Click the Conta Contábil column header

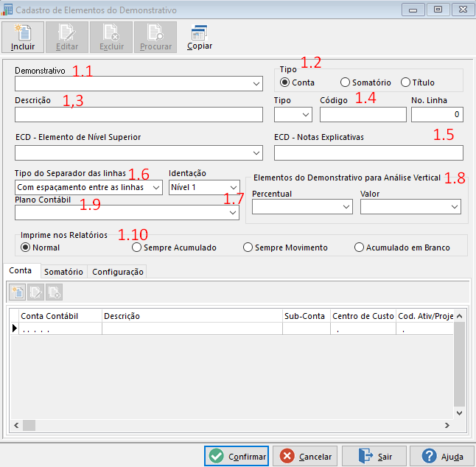60,316
